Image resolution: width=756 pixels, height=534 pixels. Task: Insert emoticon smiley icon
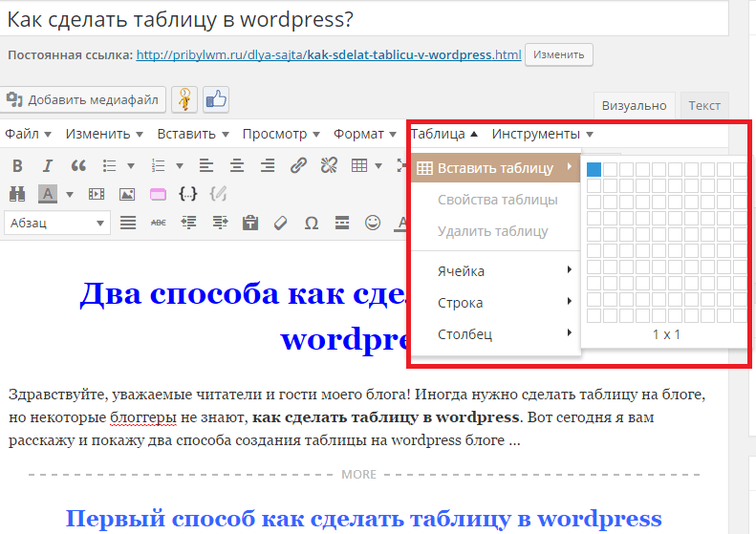pos(373,223)
